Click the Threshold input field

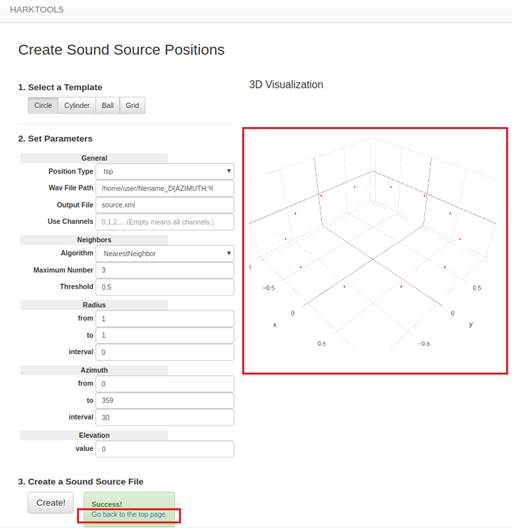[165, 287]
